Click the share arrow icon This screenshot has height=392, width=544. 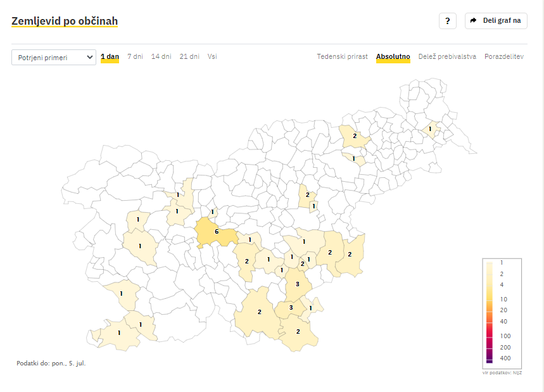pyautogui.click(x=473, y=20)
